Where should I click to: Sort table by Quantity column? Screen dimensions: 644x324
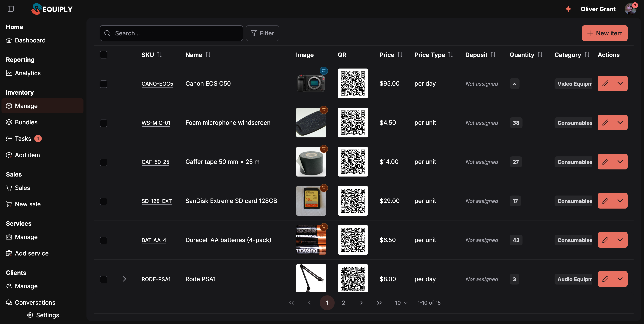click(x=540, y=54)
